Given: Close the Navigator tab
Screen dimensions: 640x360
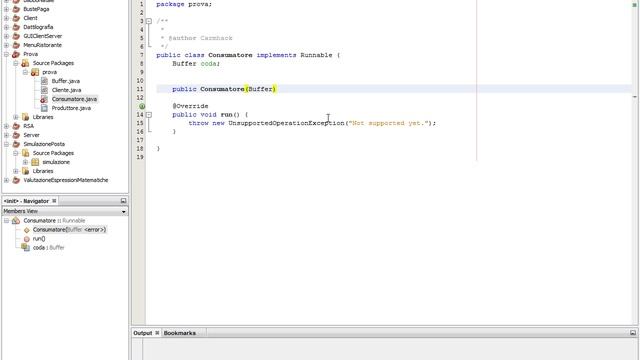Looking at the screenshot, I should click(x=54, y=201).
